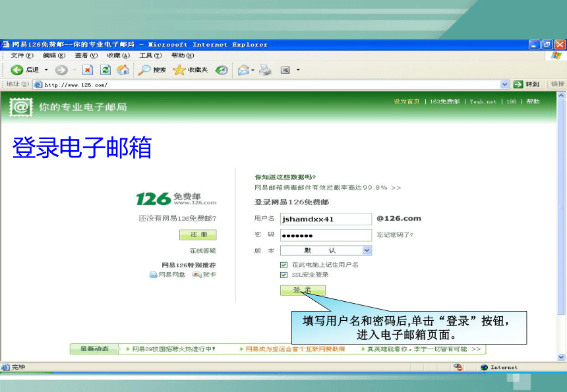Image resolution: width=567 pixels, height=392 pixels.
Task: Open the 真英雄就看你 news link
Action: [x=417, y=349]
